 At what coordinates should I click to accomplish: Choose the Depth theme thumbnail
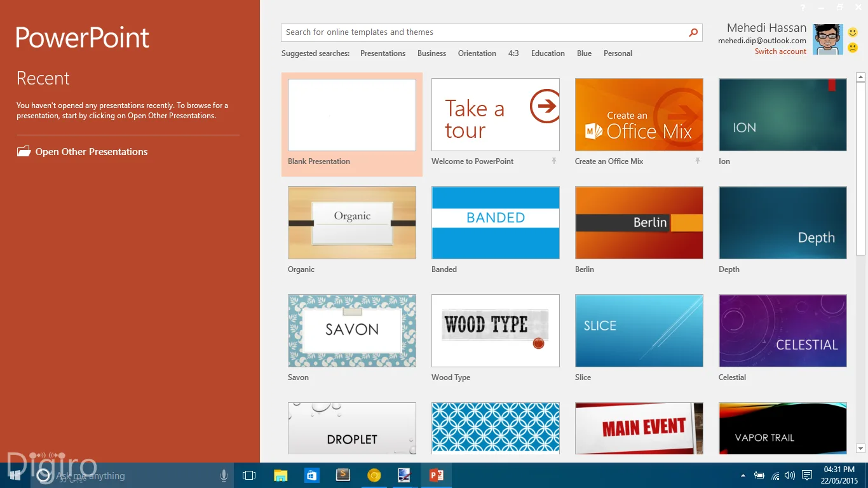783,223
